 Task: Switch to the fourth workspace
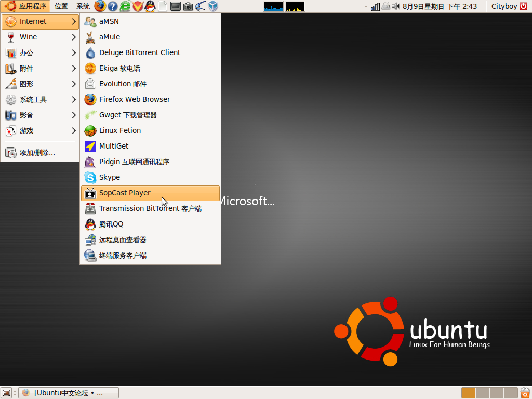511,393
